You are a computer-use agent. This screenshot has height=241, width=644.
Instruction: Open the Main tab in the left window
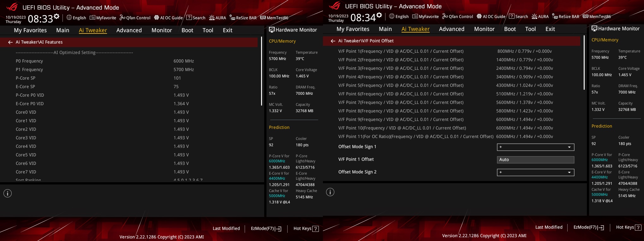63,30
